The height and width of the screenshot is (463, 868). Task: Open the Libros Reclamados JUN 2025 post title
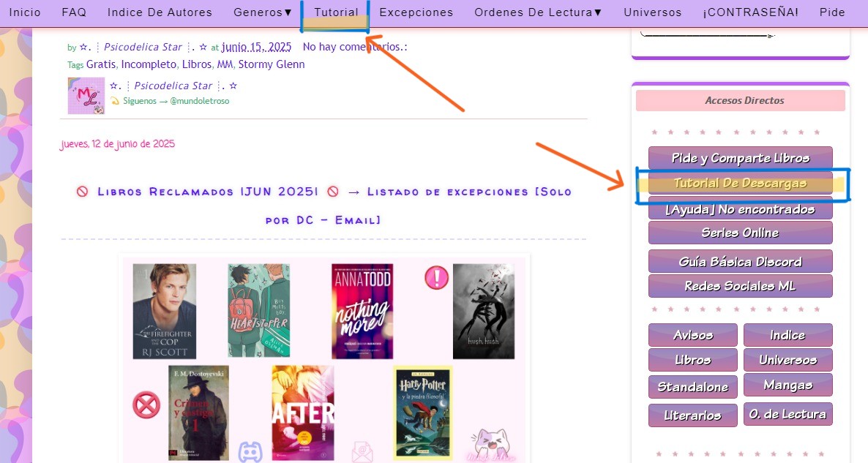click(x=323, y=206)
